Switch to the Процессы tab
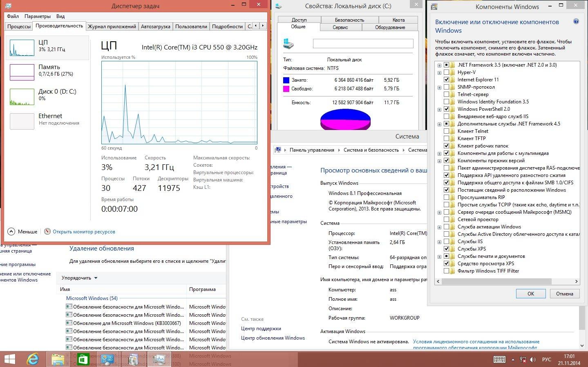The height and width of the screenshot is (367, 588). 19,26
